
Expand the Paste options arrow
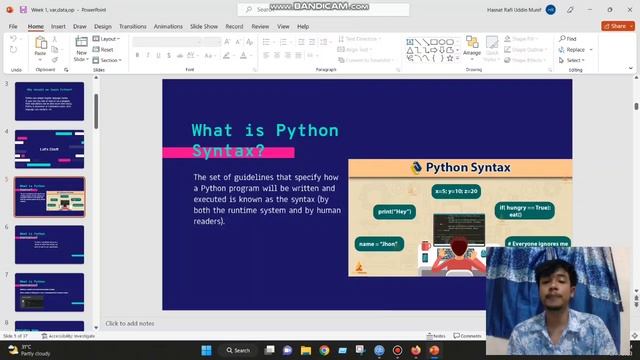[40, 60]
